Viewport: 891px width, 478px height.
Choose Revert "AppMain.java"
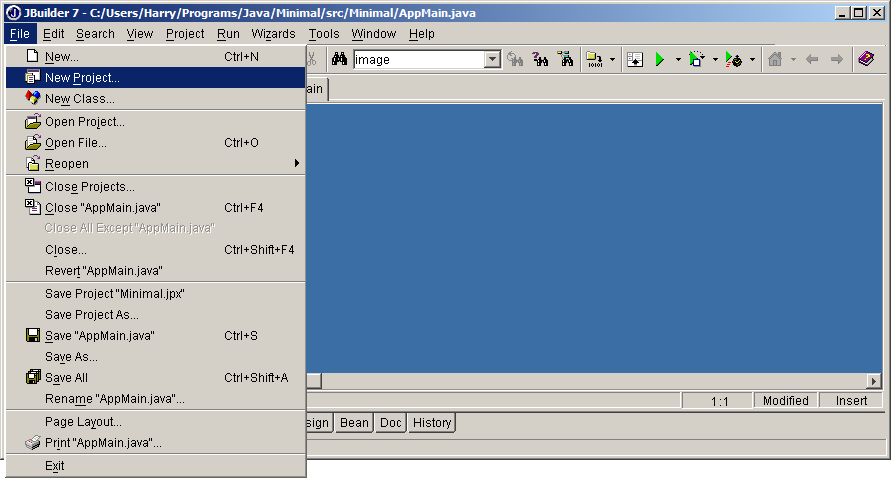(156, 271)
